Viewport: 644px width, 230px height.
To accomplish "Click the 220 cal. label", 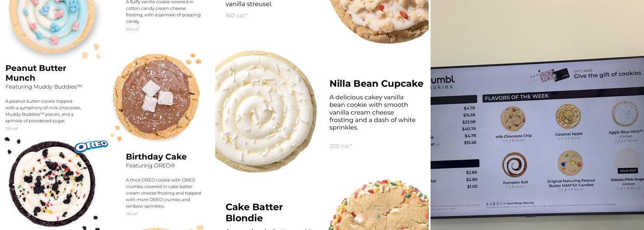I will click(x=341, y=146).
